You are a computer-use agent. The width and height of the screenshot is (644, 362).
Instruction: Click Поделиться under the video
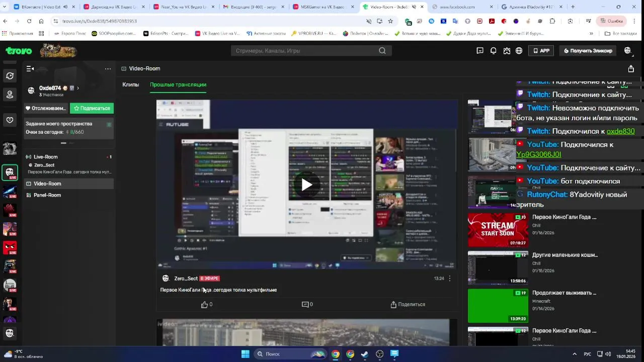point(408,304)
